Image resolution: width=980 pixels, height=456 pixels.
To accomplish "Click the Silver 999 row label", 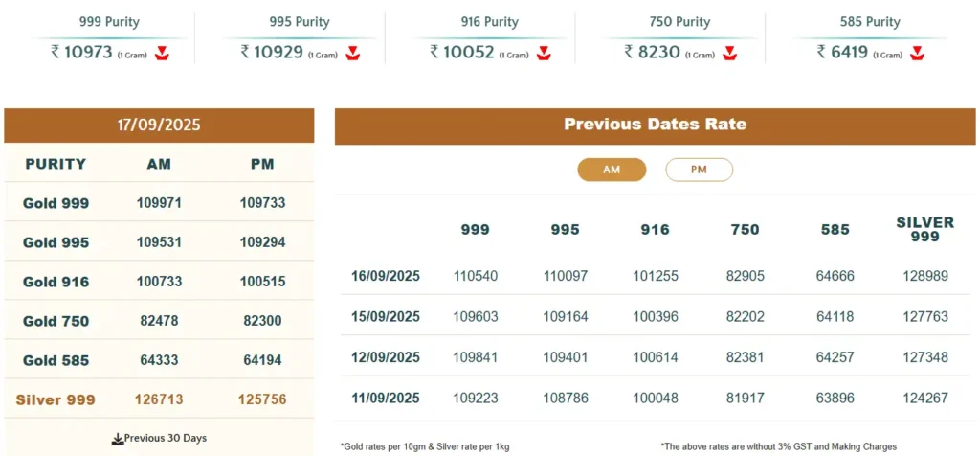I will click(x=56, y=399).
